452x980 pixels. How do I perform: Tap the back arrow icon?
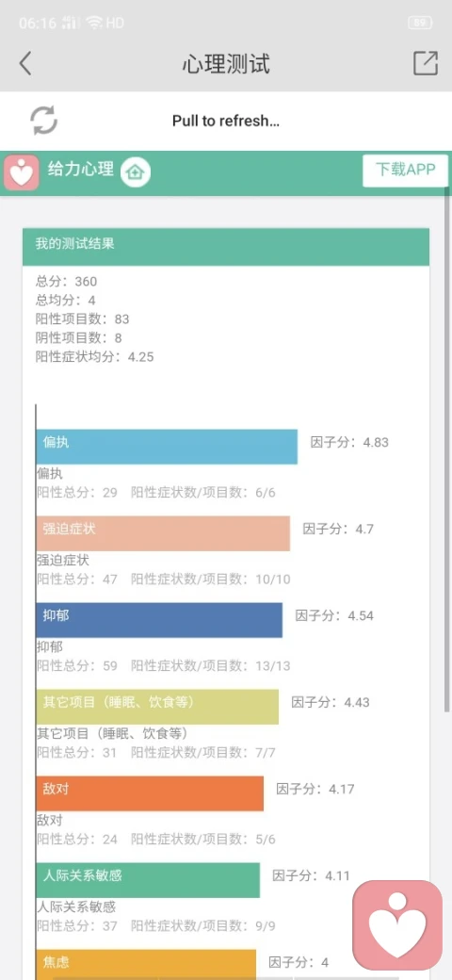click(x=25, y=64)
